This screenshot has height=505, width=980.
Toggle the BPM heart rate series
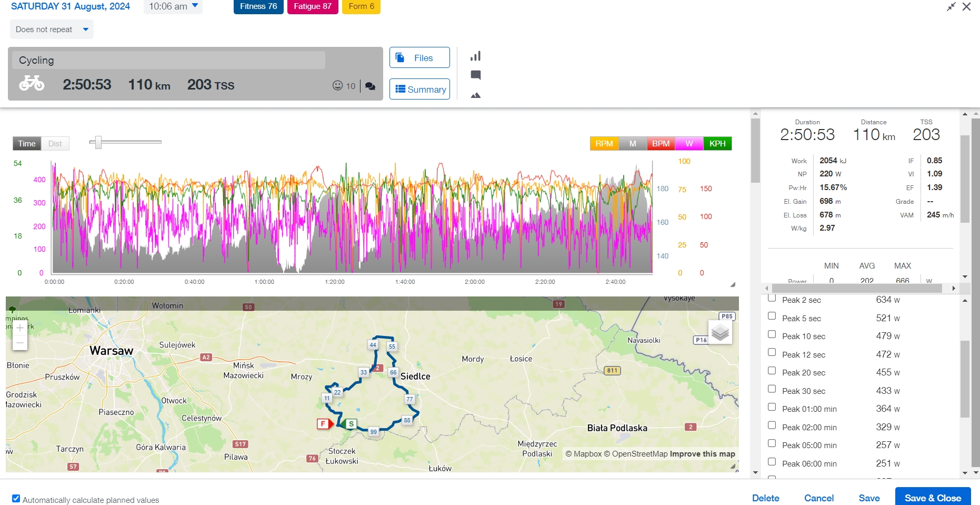pyautogui.click(x=661, y=144)
